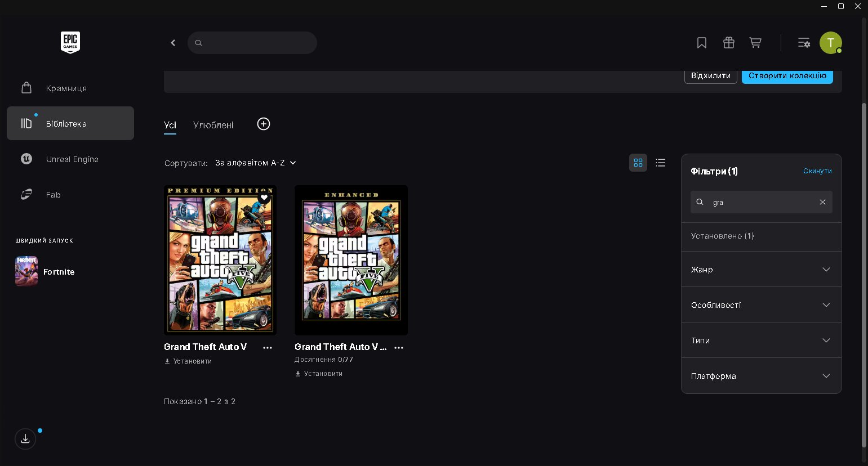Screen dimensions: 868x466
Task: Go back using the back arrow
Action: 173,43
